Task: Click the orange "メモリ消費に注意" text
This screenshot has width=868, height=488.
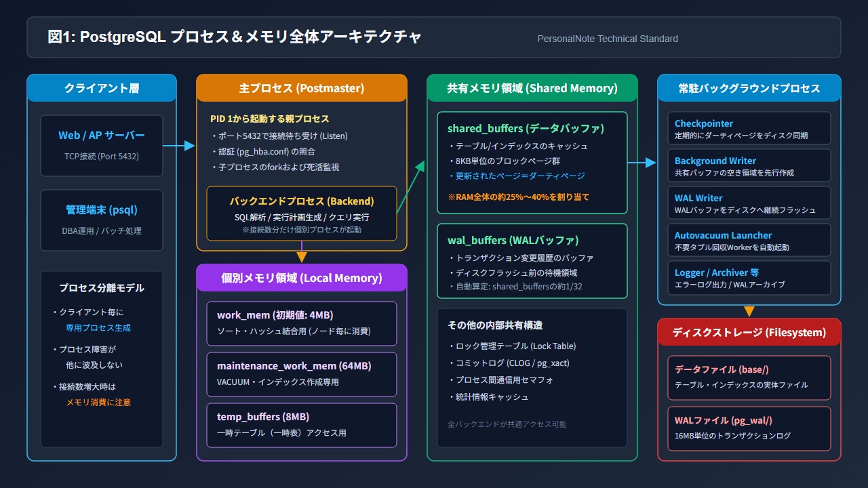Action: pyautogui.click(x=98, y=402)
